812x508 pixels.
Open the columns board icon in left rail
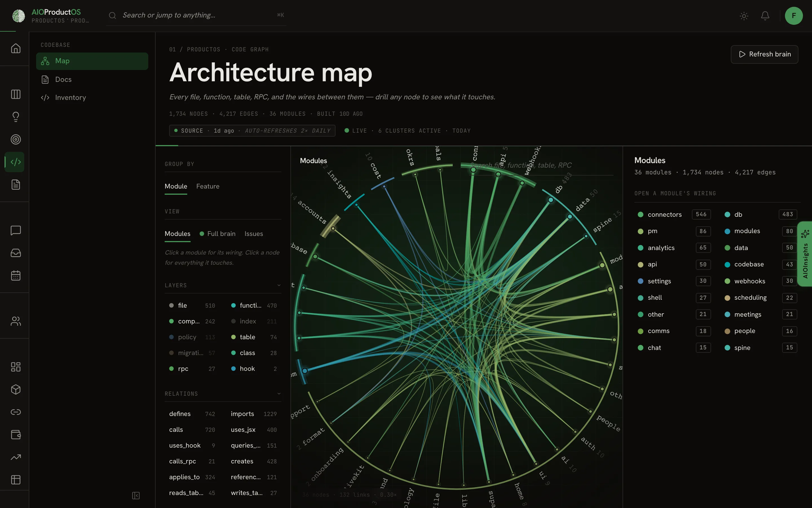pos(16,95)
